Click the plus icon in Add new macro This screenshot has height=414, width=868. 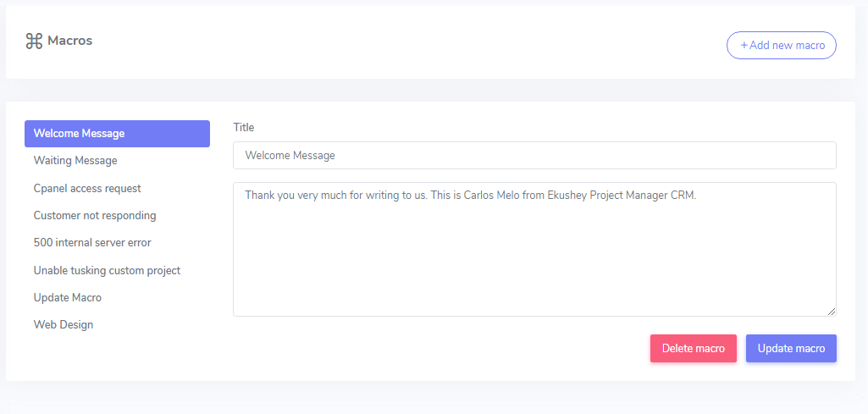click(x=744, y=46)
